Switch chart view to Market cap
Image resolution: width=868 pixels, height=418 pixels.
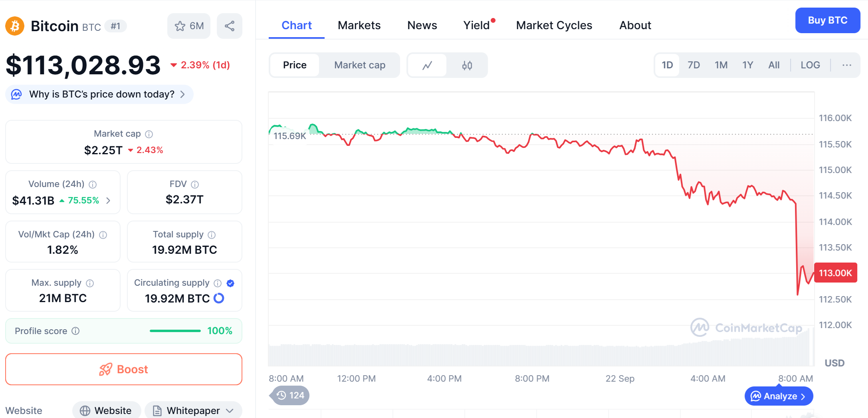359,65
